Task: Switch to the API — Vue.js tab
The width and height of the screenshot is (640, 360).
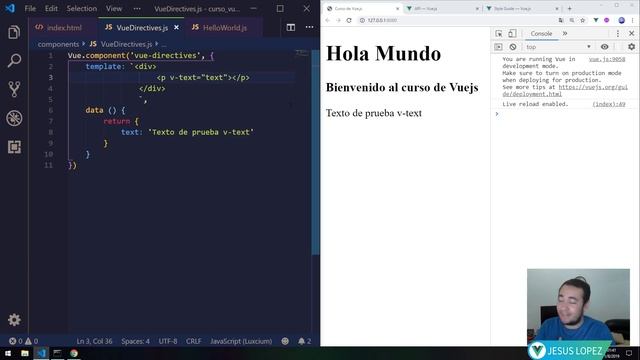Action: pyautogui.click(x=442, y=9)
